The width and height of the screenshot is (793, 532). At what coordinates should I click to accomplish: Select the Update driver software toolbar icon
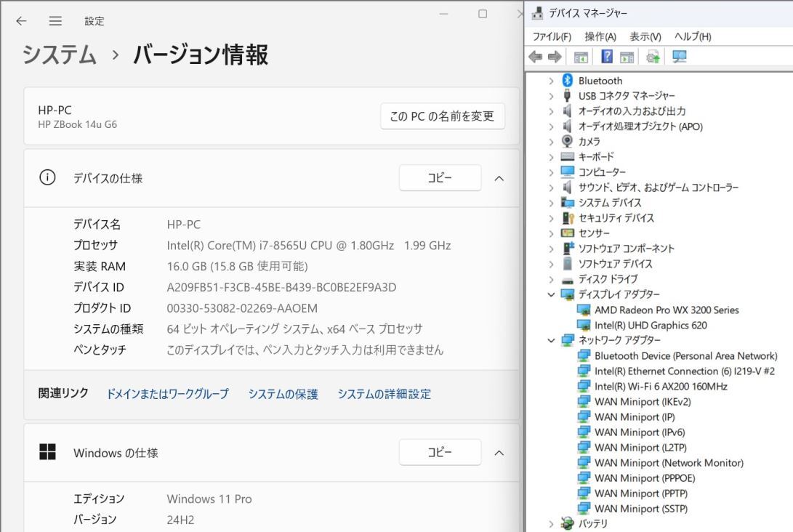[x=652, y=56]
